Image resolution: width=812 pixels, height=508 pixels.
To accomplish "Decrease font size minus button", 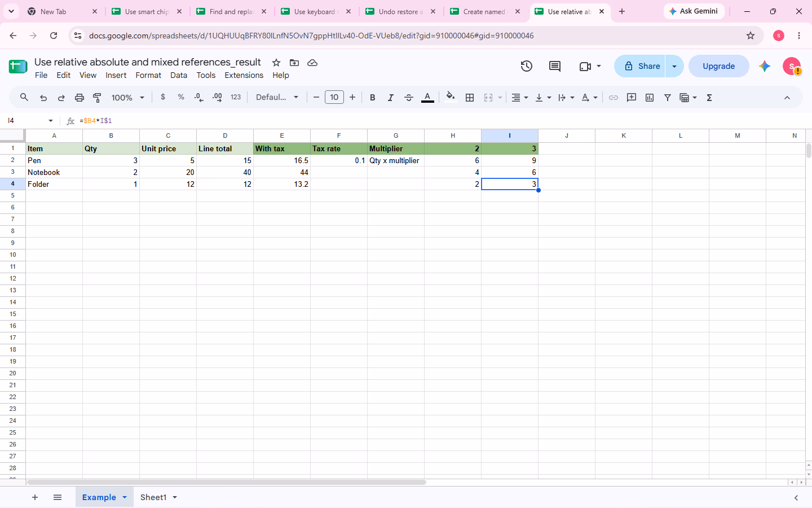I will coord(316,97).
